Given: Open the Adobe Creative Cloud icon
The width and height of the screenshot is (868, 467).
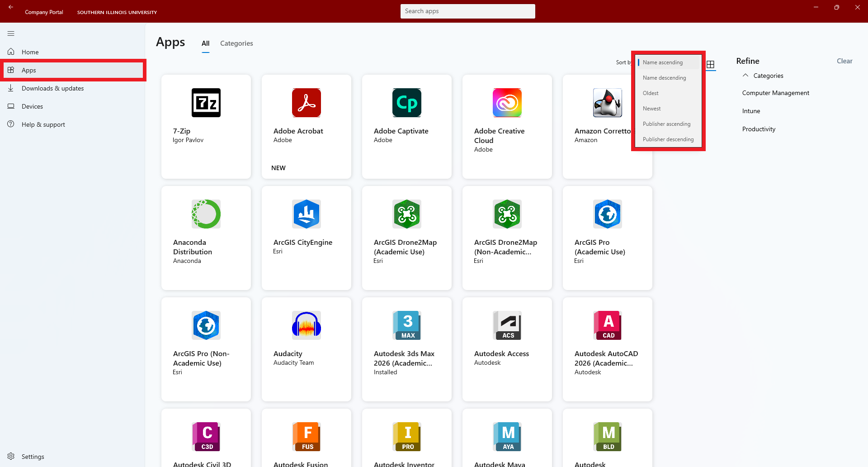Looking at the screenshot, I should point(507,103).
